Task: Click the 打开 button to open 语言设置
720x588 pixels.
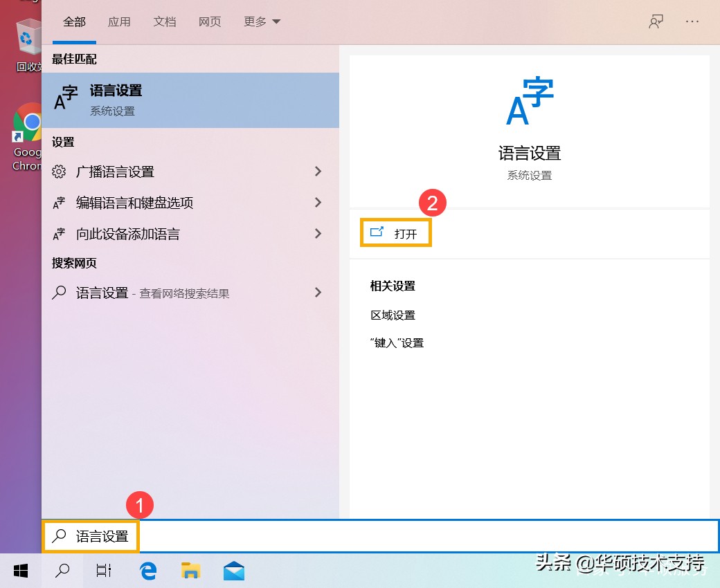Action: [x=395, y=233]
